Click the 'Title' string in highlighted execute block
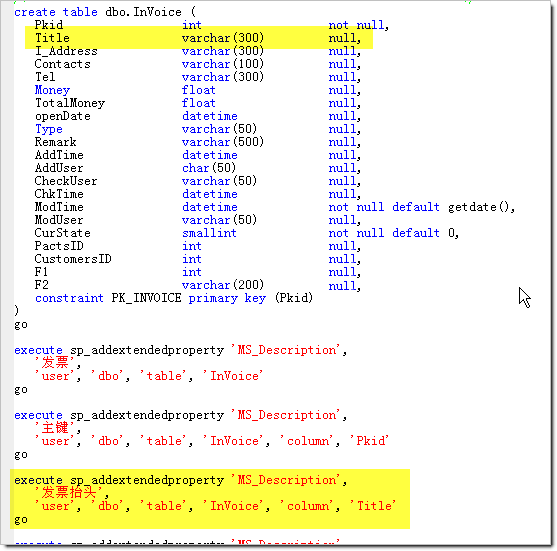 point(373,506)
